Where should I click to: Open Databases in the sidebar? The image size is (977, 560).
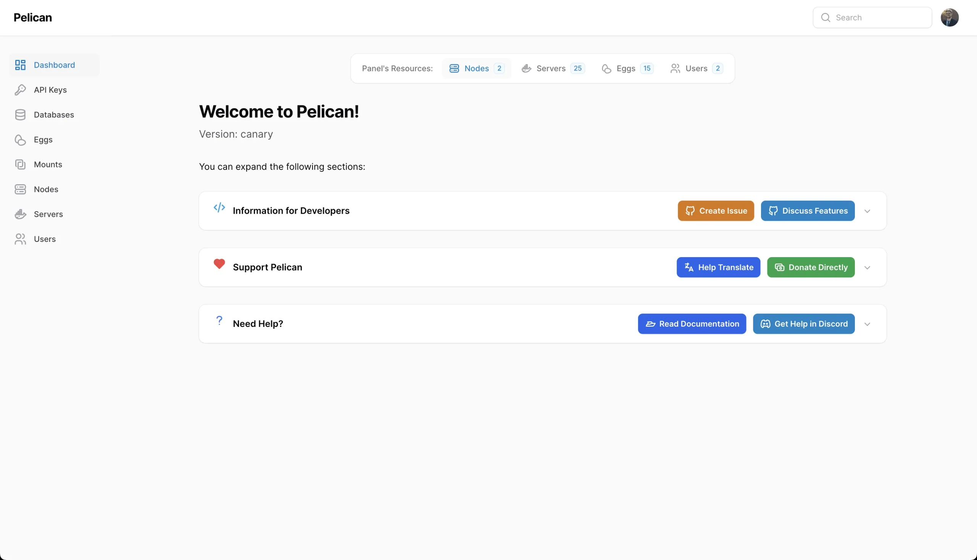[54, 114]
